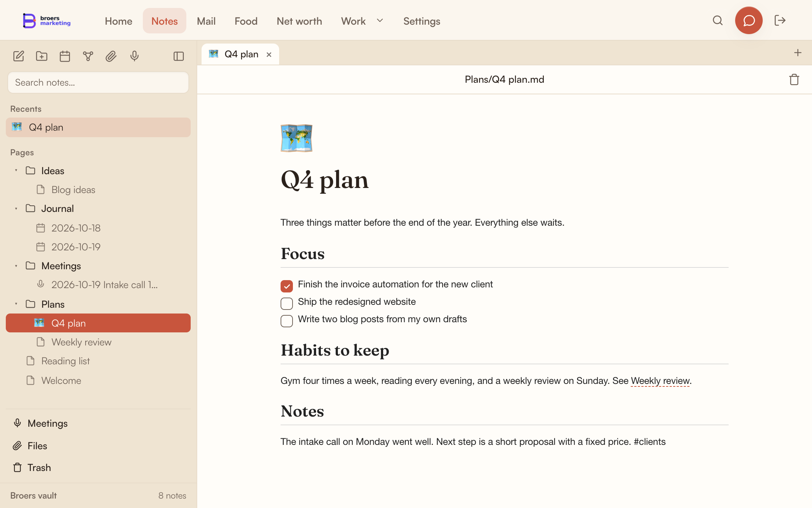Open journal entry 2026-10-18
The width and height of the screenshot is (812, 508).
(98, 228)
